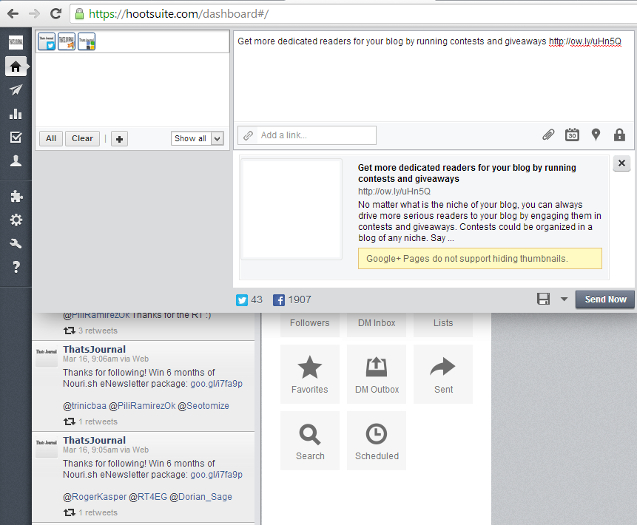Viewport: 637px width, 525px height.
Task: Select the middle social profile thumbnail
Action: coord(67,42)
